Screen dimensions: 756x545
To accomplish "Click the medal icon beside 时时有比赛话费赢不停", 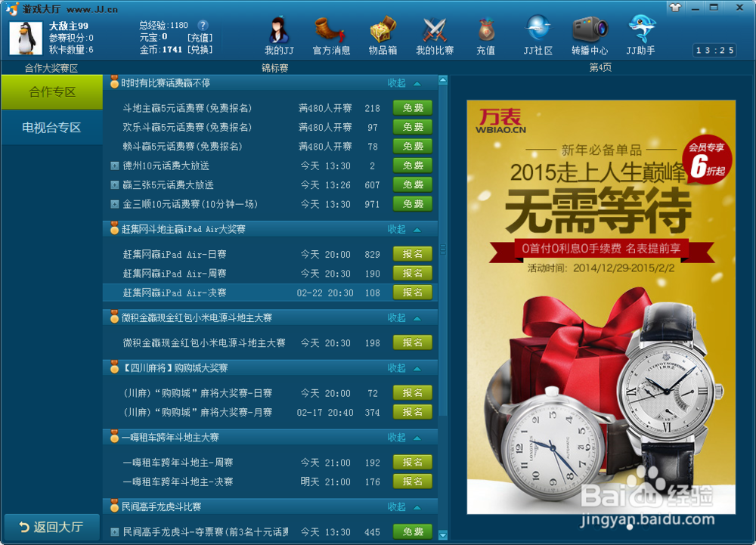I will [114, 82].
